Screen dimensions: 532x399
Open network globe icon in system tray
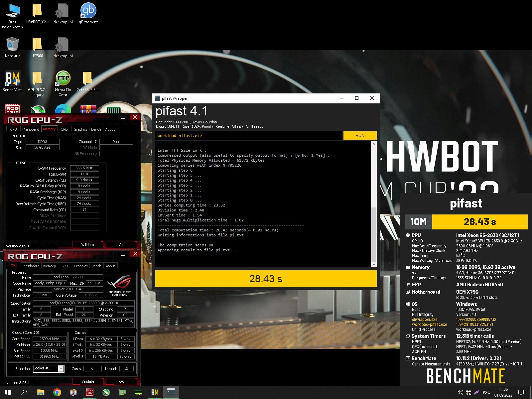[468, 392]
